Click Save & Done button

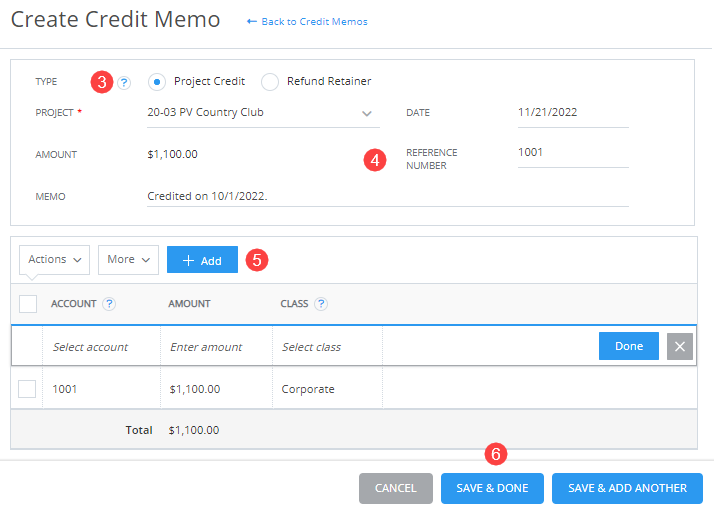click(492, 488)
